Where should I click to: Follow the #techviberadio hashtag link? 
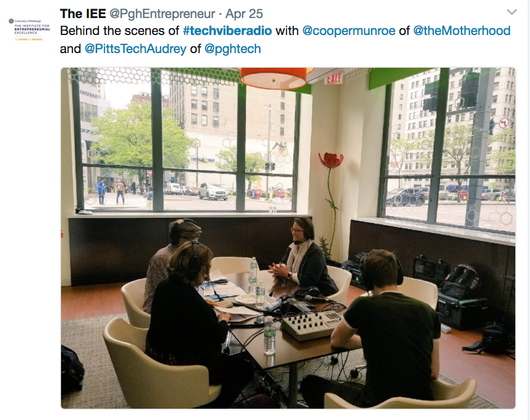point(227,30)
